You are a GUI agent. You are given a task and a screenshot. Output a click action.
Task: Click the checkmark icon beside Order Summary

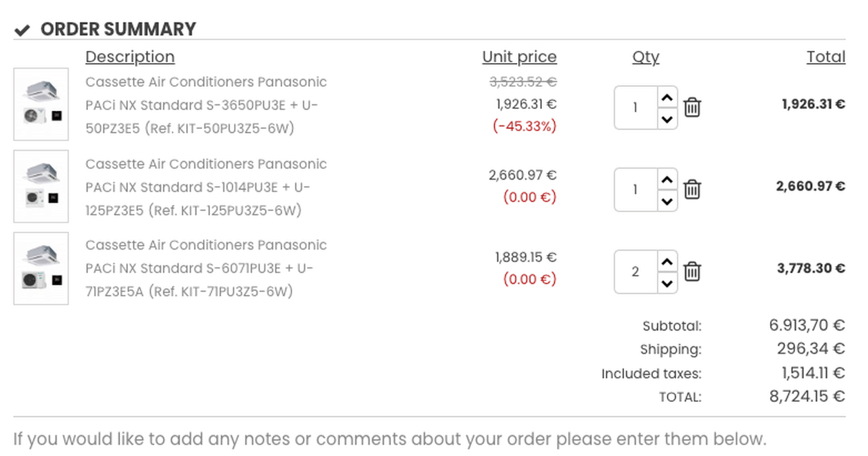tap(22, 30)
